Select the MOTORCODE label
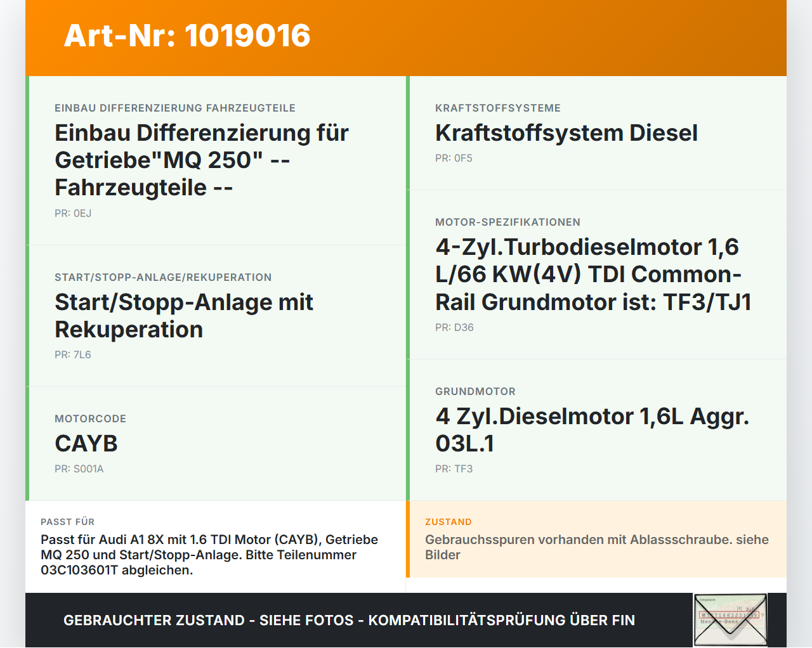This screenshot has height=648, width=812. pos(91,418)
